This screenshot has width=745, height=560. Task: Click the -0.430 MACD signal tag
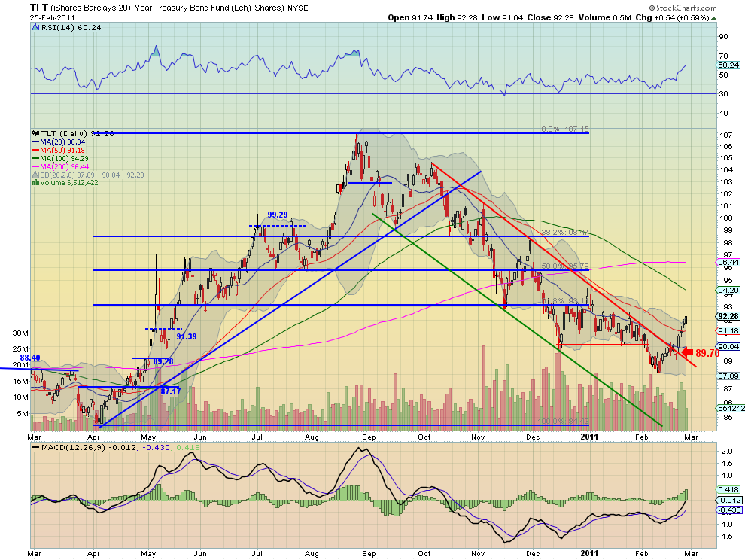click(728, 510)
